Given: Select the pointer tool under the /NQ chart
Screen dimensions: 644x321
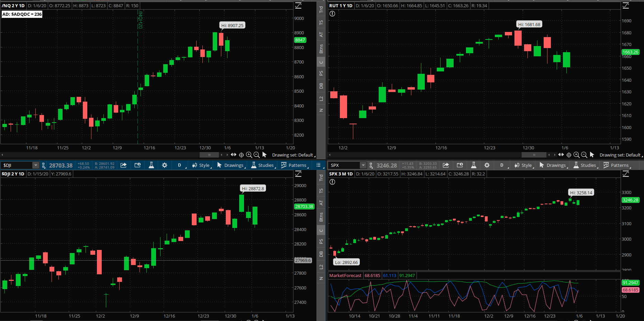Looking at the screenshot, I should pyautogui.click(x=264, y=155).
